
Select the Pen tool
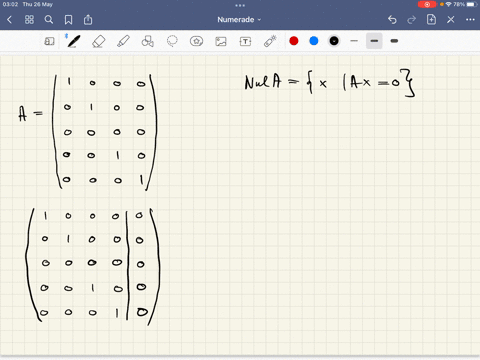click(73, 41)
